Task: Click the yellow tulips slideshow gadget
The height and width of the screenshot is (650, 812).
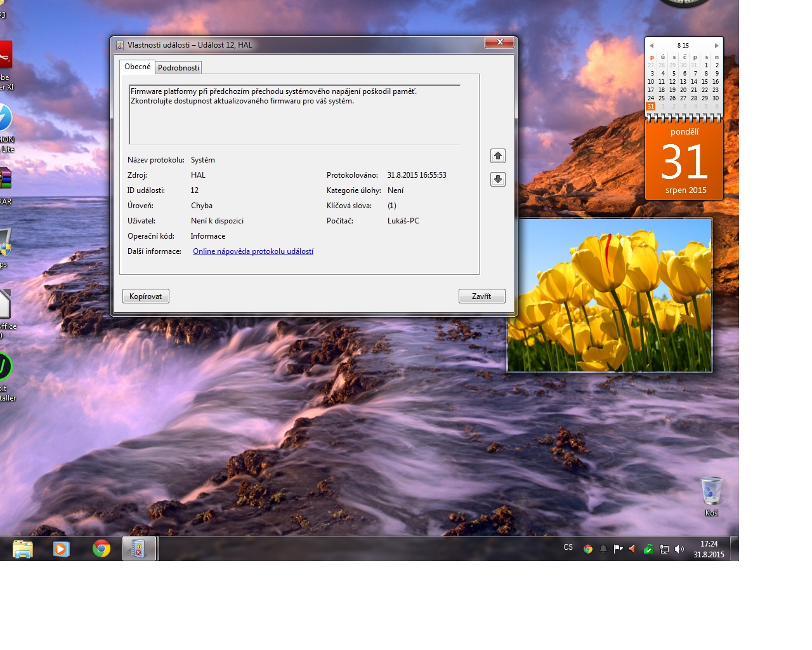Action: click(610, 295)
